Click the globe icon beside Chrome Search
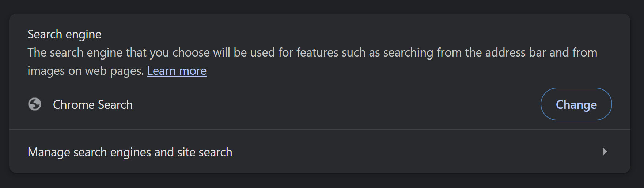The width and height of the screenshot is (644, 188). 35,104
